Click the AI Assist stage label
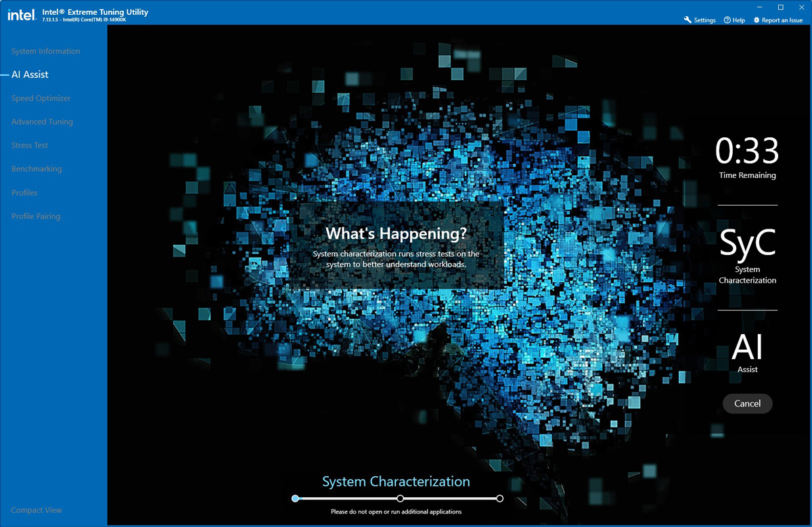 pyautogui.click(x=747, y=353)
